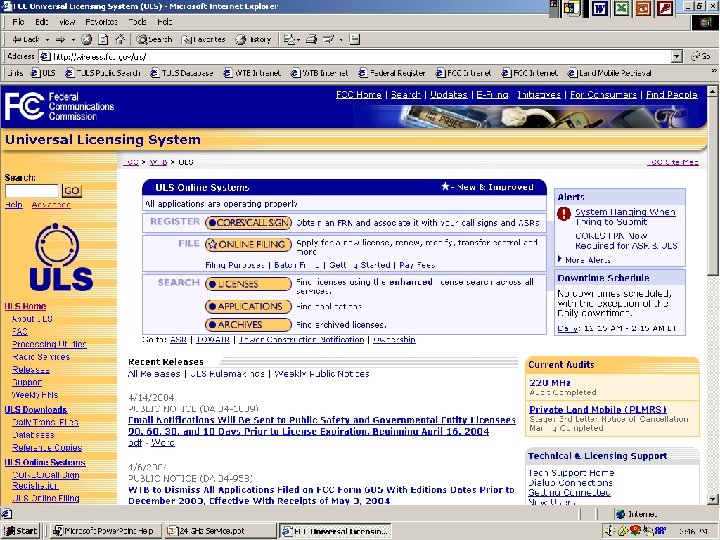Open the Favorites pane from toolbar

pos(203,39)
